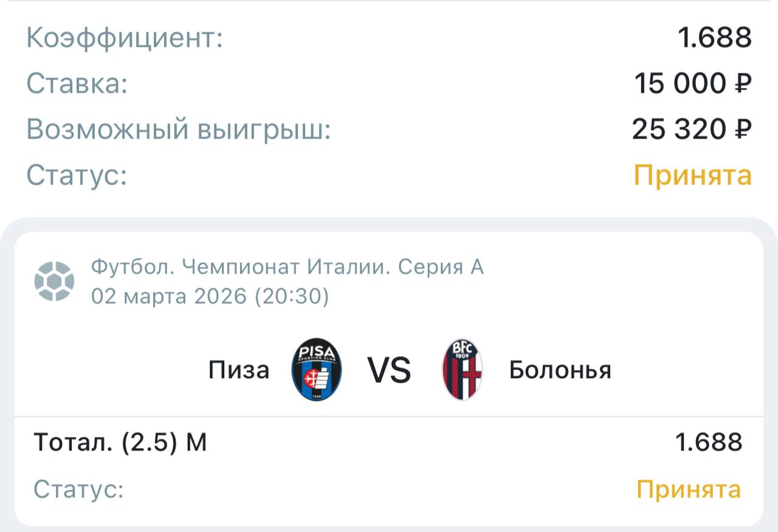Screen dimensions: 778x532
Task: Click the Тотал. (2.5) М bet line
Action: pos(120,443)
